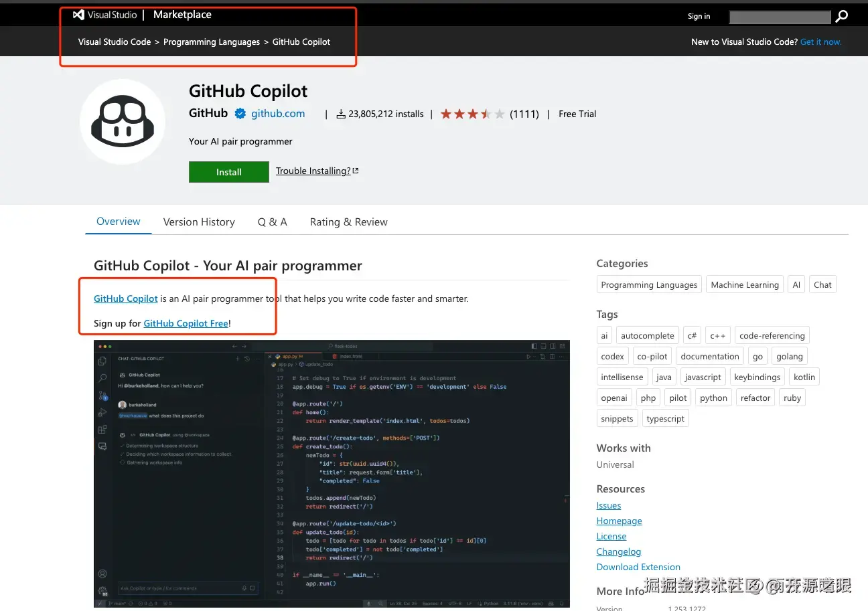Click the ruby tag
Viewport: 868px width, 611px height.
click(x=792, y=398)
